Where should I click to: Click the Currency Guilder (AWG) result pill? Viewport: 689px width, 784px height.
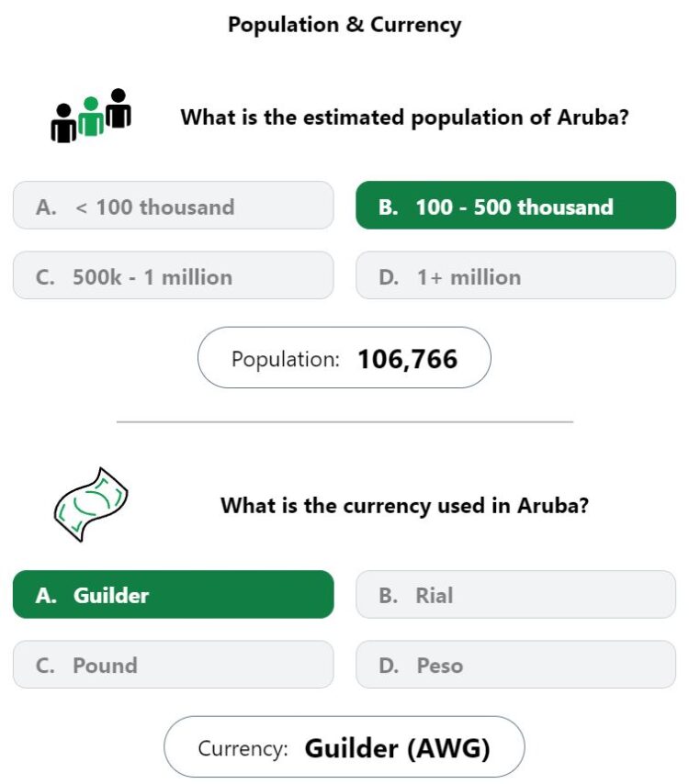[x=344, y=747]
